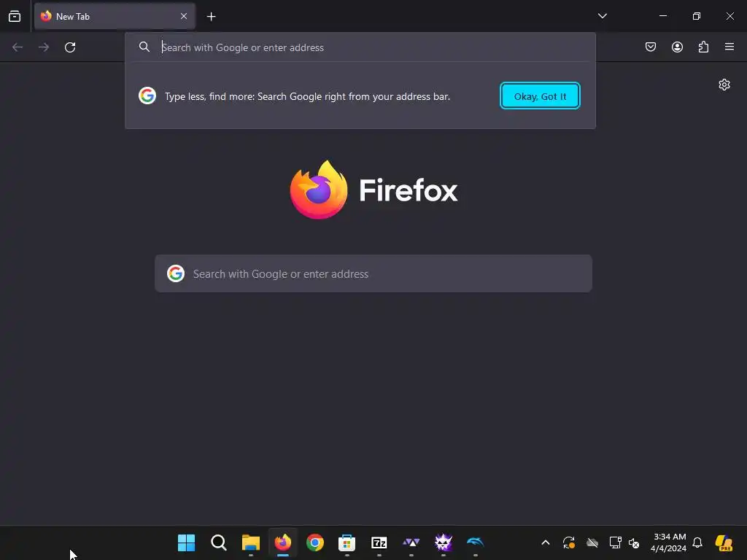Open 7-Zip from the taskbar
This screenshot has width=747, height=560.
tap(379, 542)
